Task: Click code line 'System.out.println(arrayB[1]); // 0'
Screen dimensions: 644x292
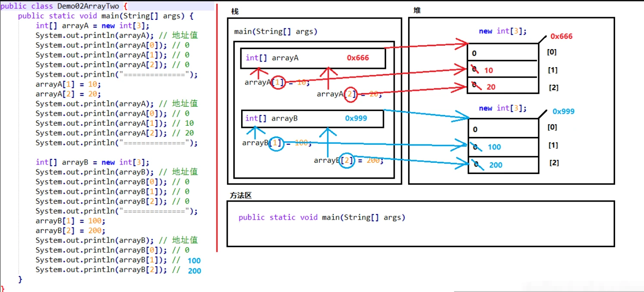Action: coord(113,191)
